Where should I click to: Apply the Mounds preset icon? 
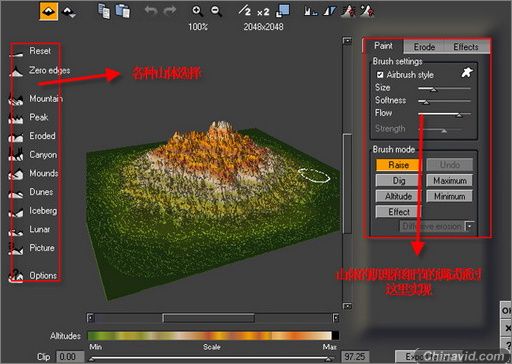click(x=16, y=174)
